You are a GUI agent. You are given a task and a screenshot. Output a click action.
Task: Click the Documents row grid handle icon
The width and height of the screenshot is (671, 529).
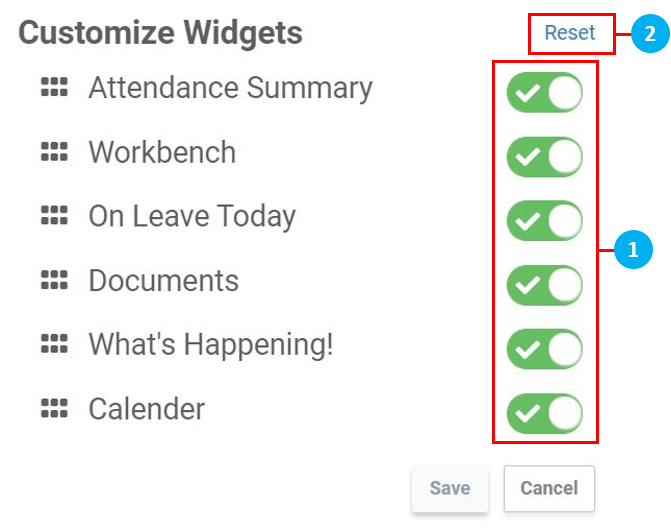tap(54, 280)
